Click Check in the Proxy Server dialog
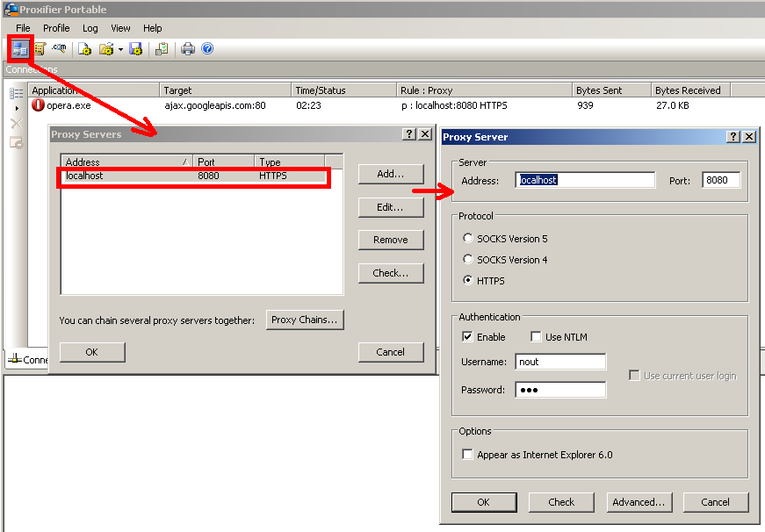The width and height of the screenshot is (765, 532). click(x=561, y=502)
